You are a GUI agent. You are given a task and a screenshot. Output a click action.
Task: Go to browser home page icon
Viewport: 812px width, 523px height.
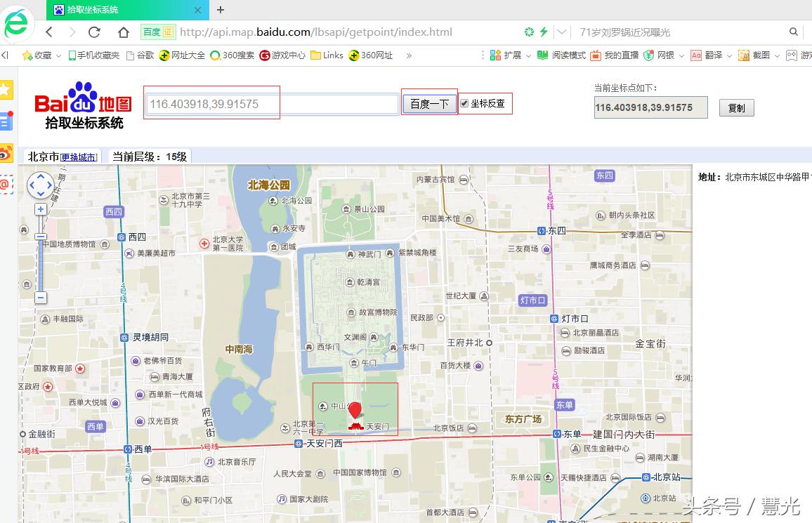(x=124, y=32)
